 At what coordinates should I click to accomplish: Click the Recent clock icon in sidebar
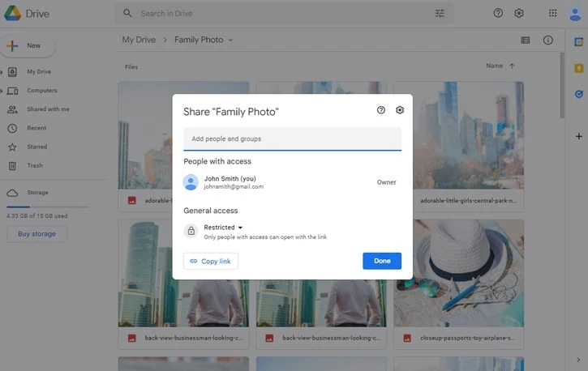click(12, 128)
